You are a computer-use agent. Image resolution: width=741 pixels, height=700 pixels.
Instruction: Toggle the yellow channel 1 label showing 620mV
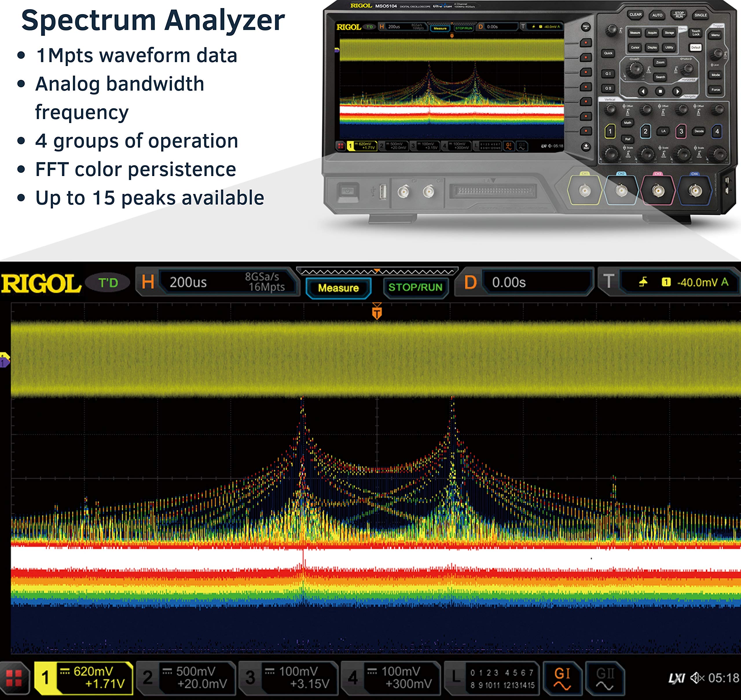[84, 678]
